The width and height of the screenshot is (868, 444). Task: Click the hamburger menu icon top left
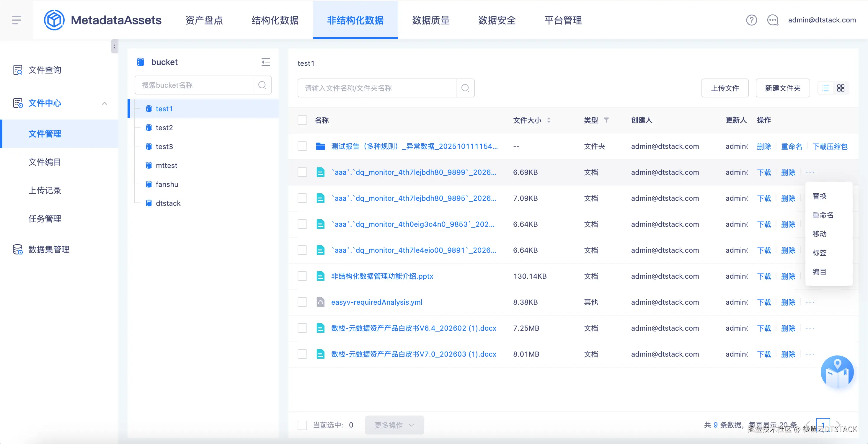(16, 20)
